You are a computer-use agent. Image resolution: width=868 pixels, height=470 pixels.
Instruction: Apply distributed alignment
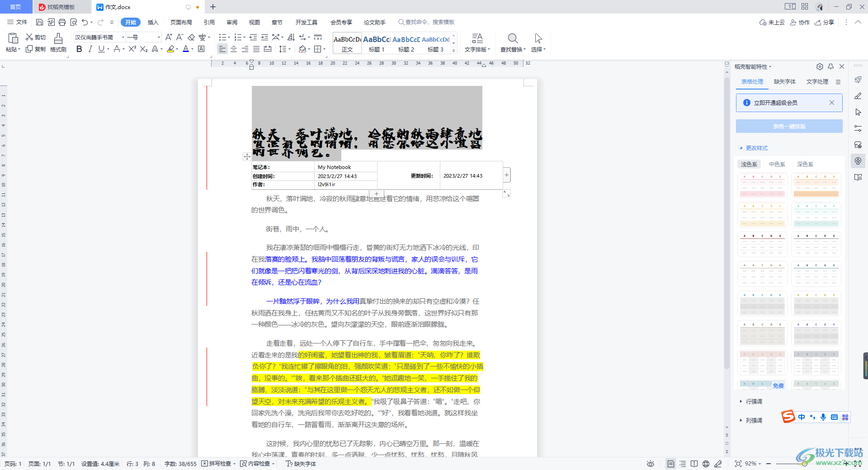click(268, 49)
